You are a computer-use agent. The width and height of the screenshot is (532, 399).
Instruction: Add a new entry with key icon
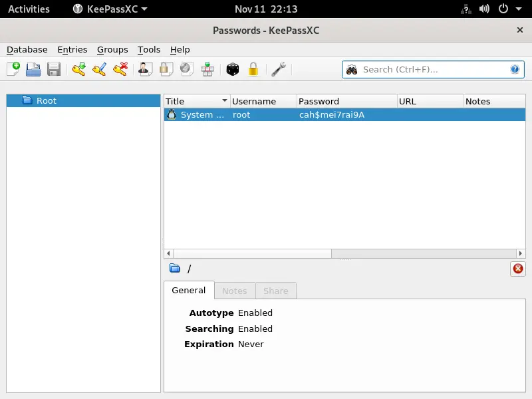click(79, 69)
